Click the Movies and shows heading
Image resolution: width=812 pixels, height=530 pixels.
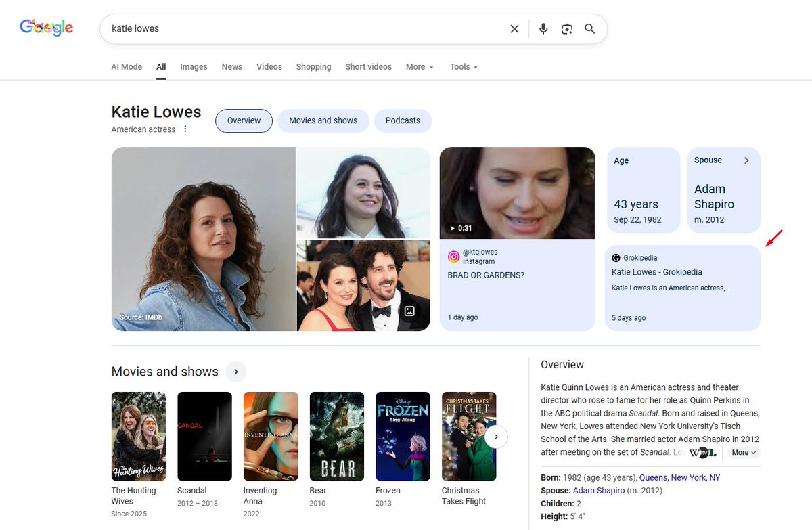pos(164,372)
